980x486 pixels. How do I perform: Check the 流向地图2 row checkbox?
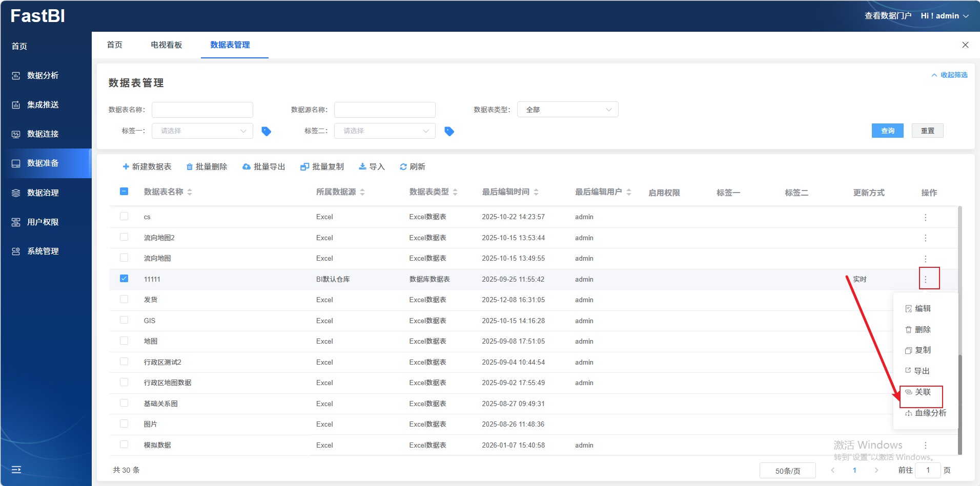[124, 237]
